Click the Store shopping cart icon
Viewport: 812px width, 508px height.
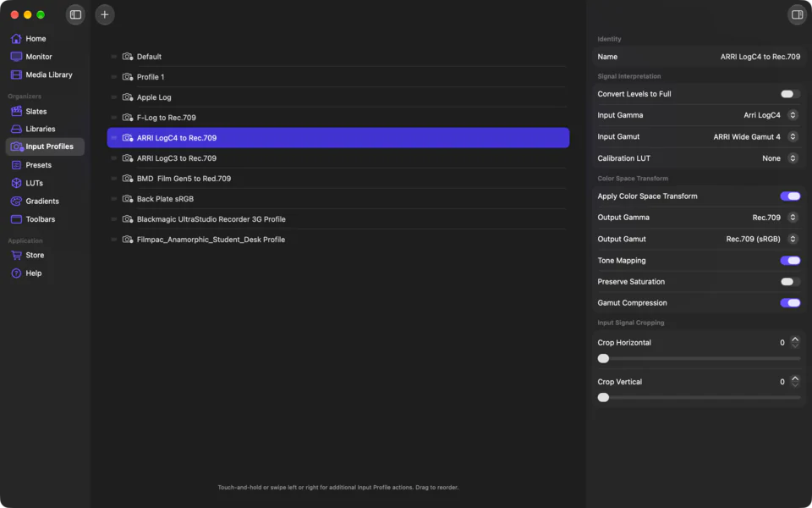(17, 255)
